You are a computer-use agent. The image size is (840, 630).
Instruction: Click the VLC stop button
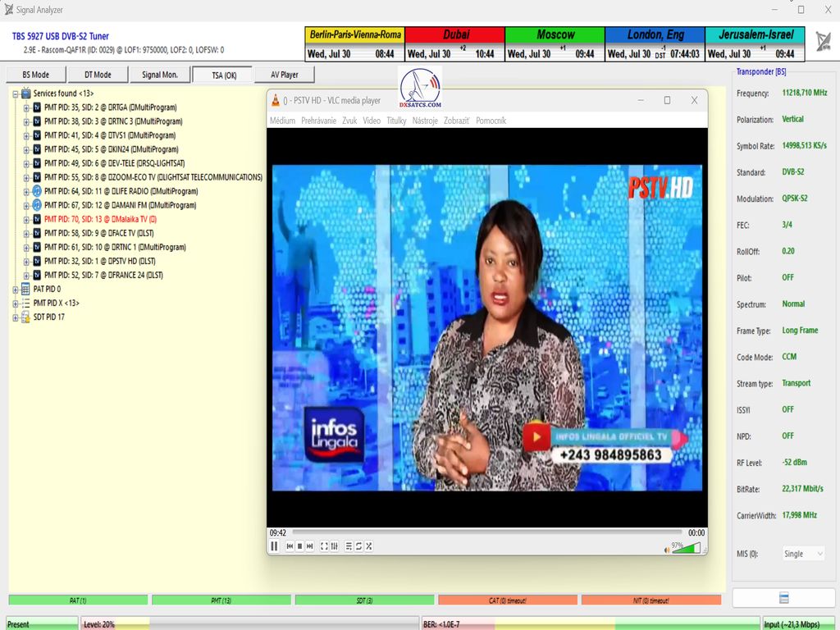tap(299, 546)
